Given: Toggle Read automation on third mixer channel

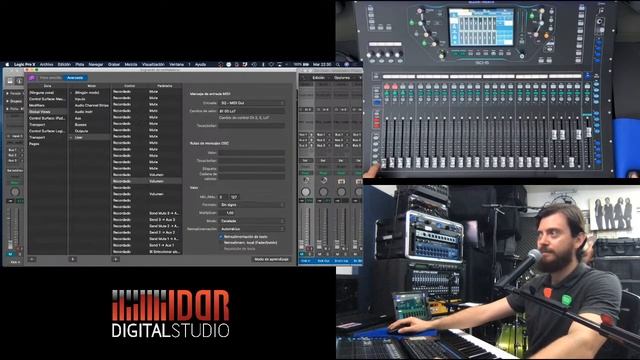Looking at the screenshot, I should 341,173.
